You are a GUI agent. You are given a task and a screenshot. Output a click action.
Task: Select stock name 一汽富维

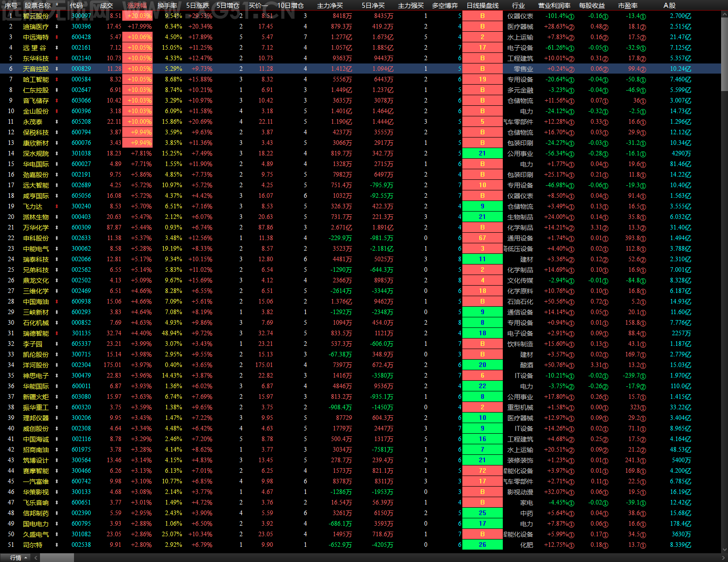click(36, 482)
